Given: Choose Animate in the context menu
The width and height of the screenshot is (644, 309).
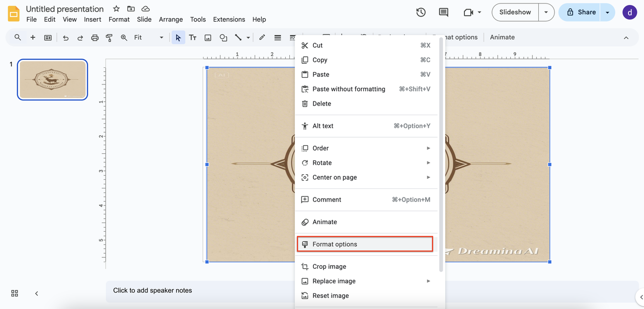Looking at the screenshot, I should (x=365, y=222).
